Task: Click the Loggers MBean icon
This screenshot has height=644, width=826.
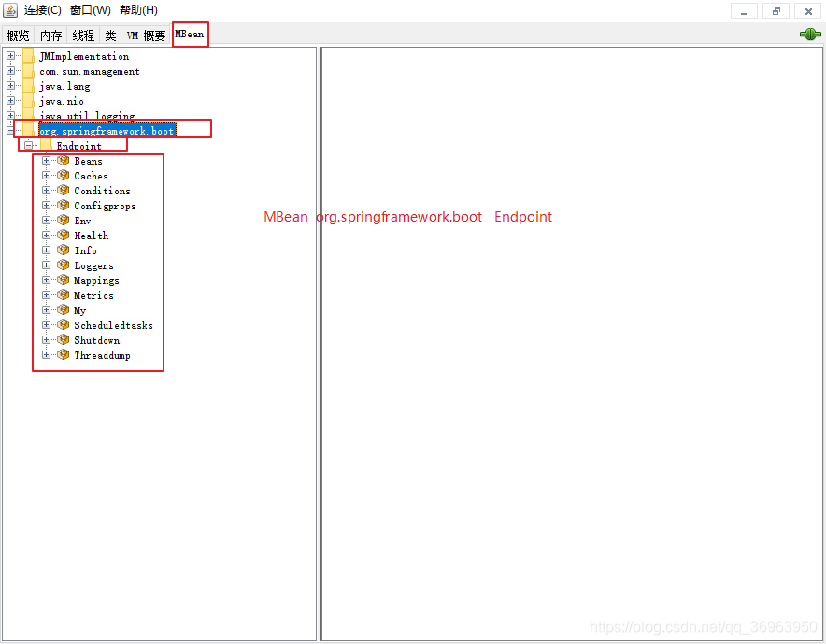Action: [64, 265]
